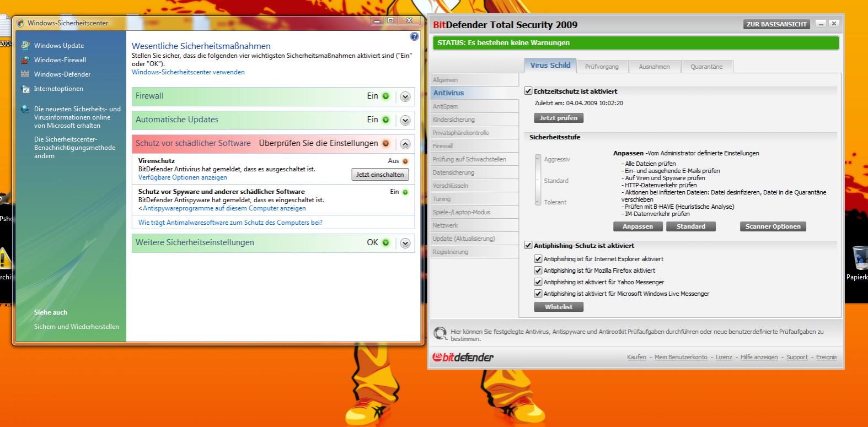Screen dimensions: 868x427
Task: Click Virenschutz Aus status indicator
Action: (405, 161)
